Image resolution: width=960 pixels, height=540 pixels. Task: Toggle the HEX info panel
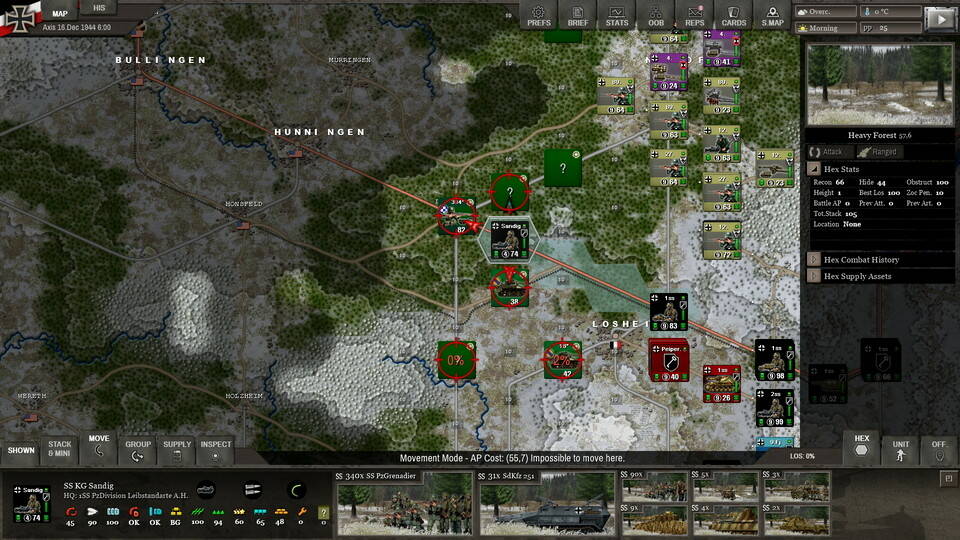click(861, 446)
